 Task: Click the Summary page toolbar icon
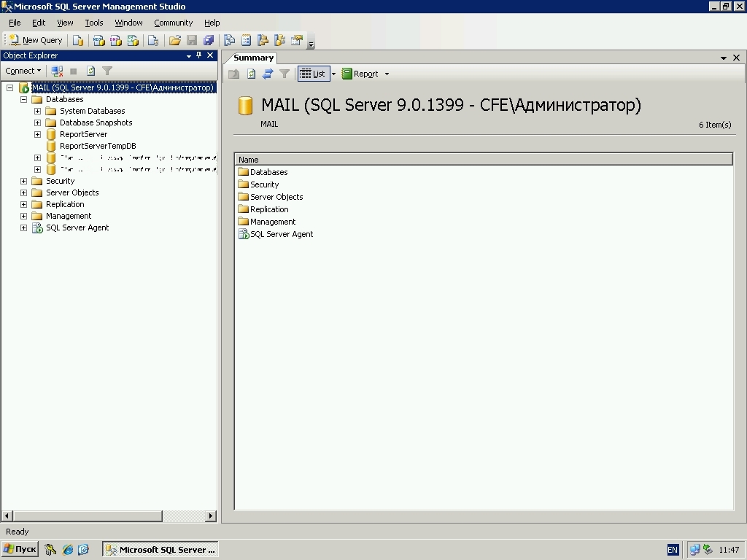click(x=247, y=41)
